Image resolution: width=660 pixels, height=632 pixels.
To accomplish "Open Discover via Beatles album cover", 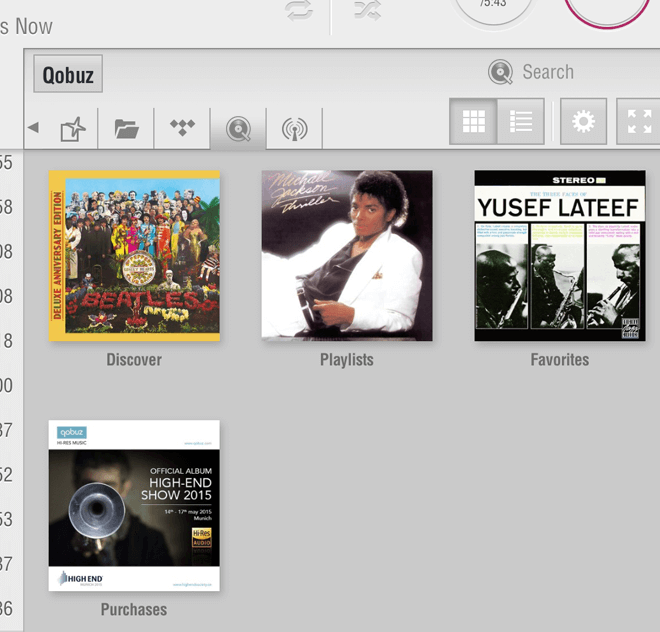I will tap(134, 255).
